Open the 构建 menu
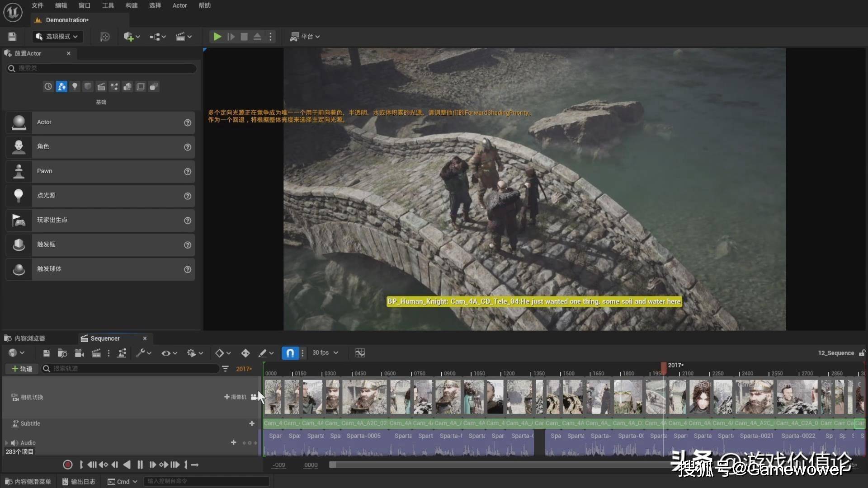 (x=132, y=5)
